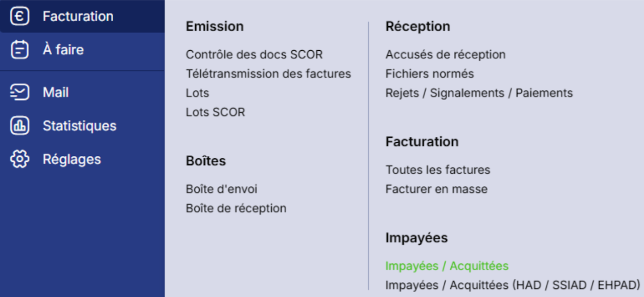Viewport: 644px width, 297px height.
Task: View Accusés de réception
Action: tap(445, 54)
